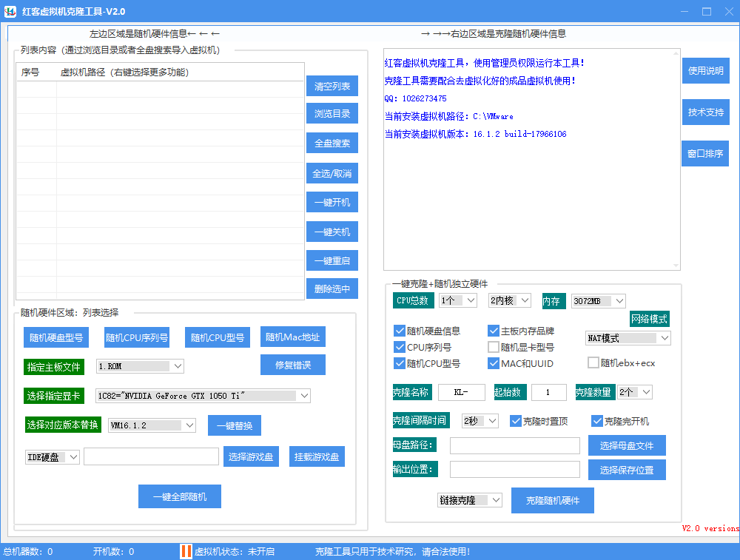Viewport: 740px width, 560px height.
Task: Expand the 内存 3072MB dropdown
Action: click(619, 300)
